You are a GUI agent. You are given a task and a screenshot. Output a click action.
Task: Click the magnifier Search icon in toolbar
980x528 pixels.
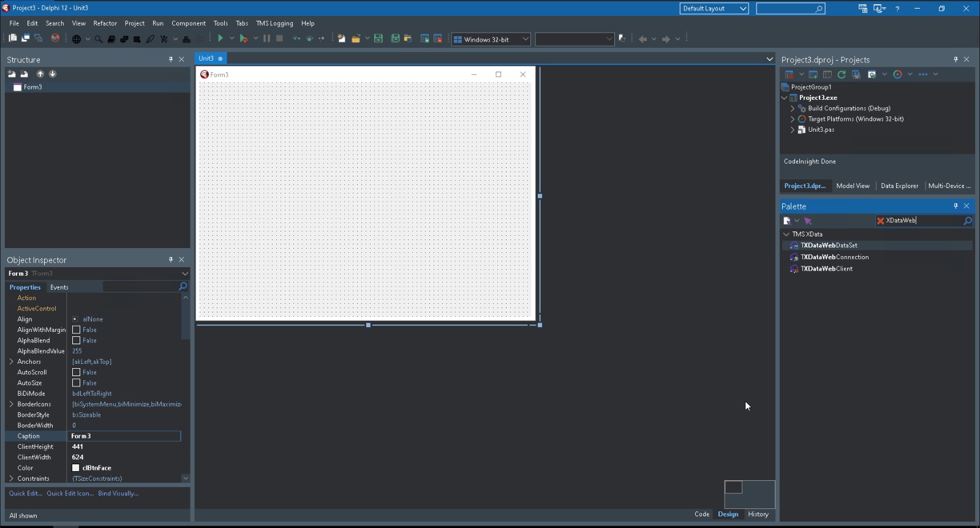pyautogui.click(x=98, y=39)
